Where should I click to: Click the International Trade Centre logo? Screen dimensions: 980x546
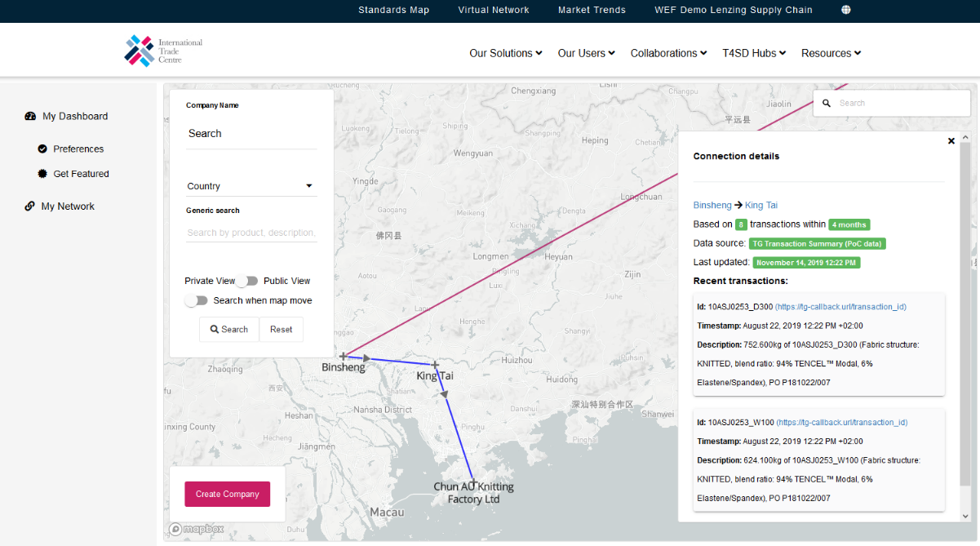163,51
